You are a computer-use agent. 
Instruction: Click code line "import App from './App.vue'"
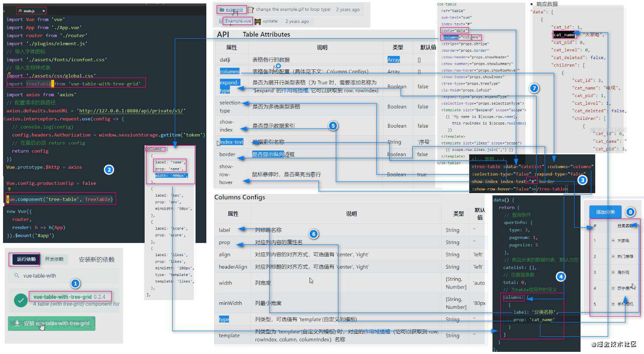44,28
